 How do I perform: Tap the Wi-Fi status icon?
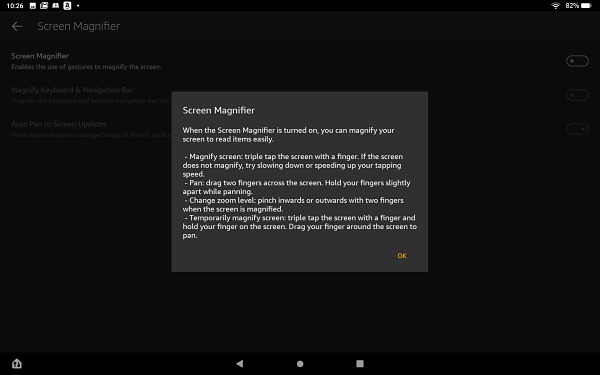click(555, 6)
